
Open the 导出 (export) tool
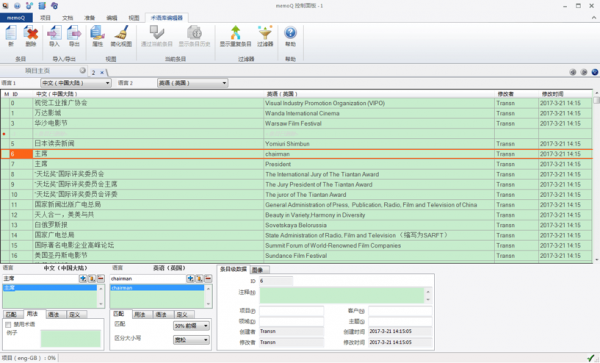74,36
